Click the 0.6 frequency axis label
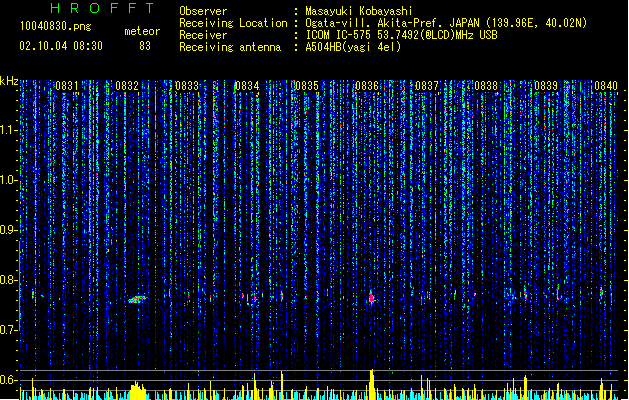629x400 pixels. [9, 380]
